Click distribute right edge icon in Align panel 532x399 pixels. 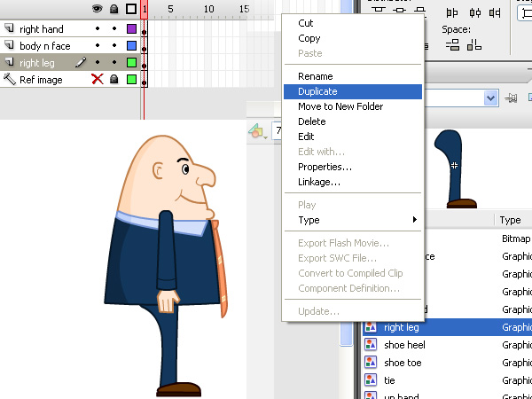pos(495,13)
